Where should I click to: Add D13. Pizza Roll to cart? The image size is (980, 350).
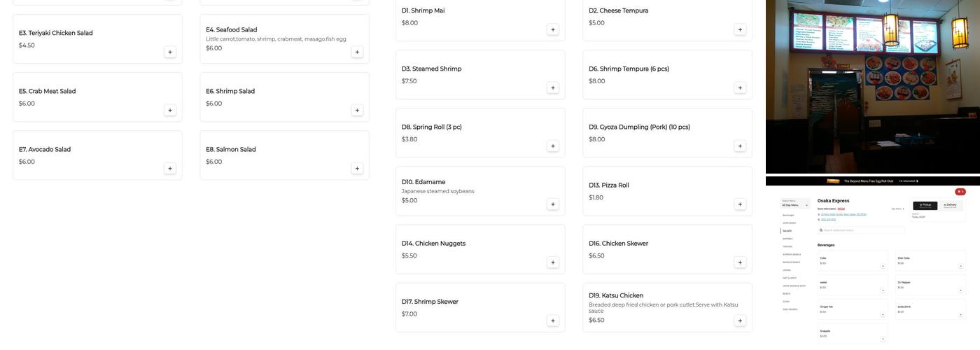click(740, 204)
